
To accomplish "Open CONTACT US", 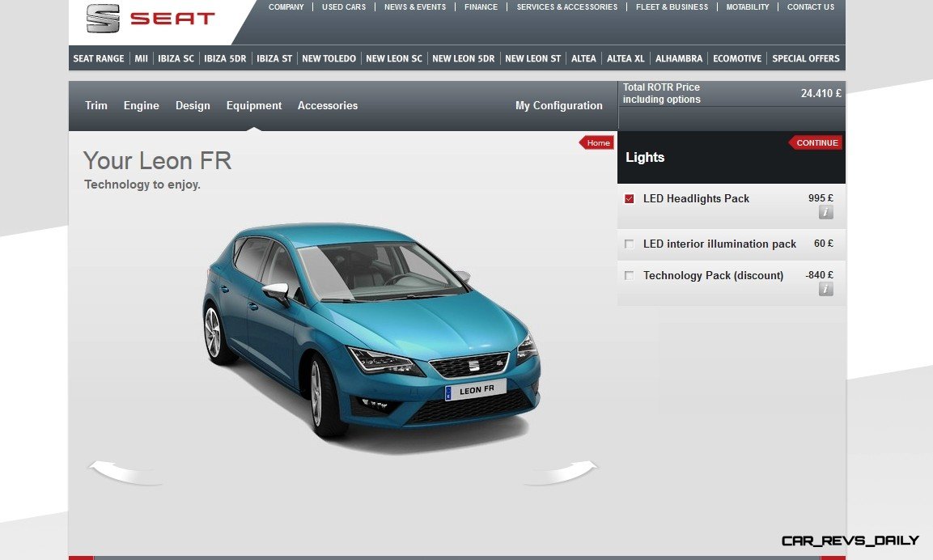I will click(x=811, y=7).
